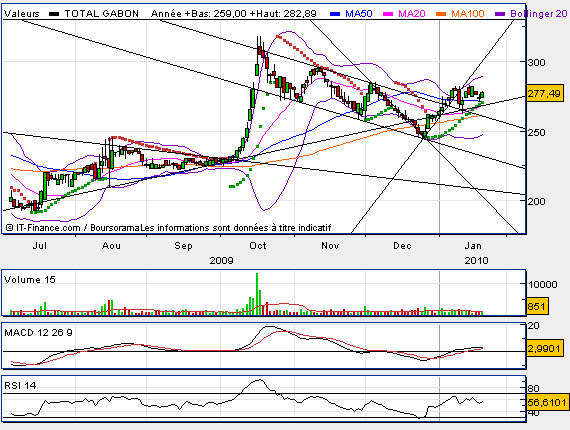Click the 'MA20' legend label
This screenshot has height=430, width=570.
point(412,14)
